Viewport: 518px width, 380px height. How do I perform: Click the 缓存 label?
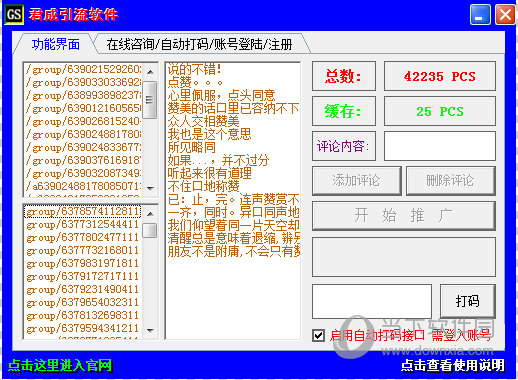pos(344,111)
